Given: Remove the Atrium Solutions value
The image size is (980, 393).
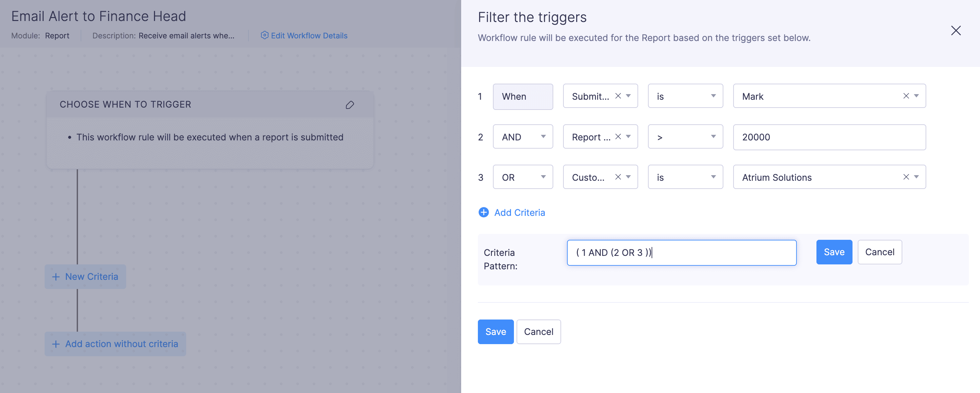Looking at the screenshot, I should pos(906,177).
